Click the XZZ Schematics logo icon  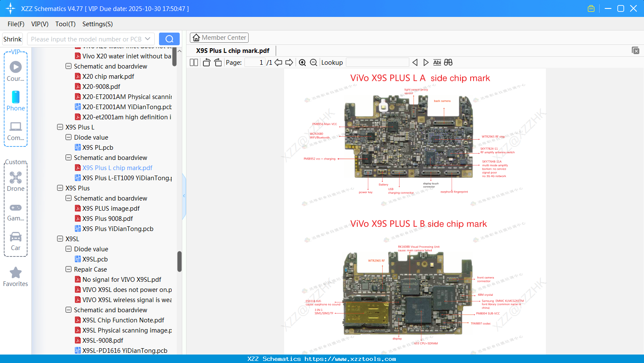(11, 8)
